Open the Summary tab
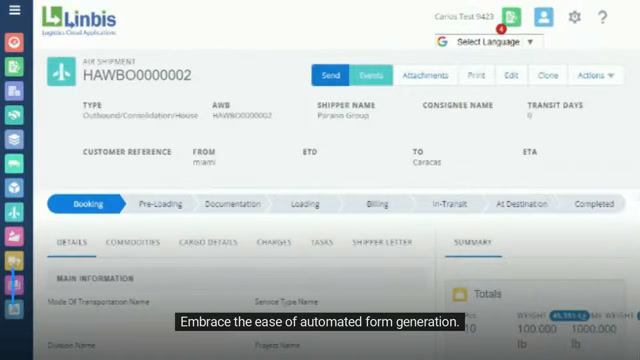This screenshot has height=360, width=640. coord(473,242)
